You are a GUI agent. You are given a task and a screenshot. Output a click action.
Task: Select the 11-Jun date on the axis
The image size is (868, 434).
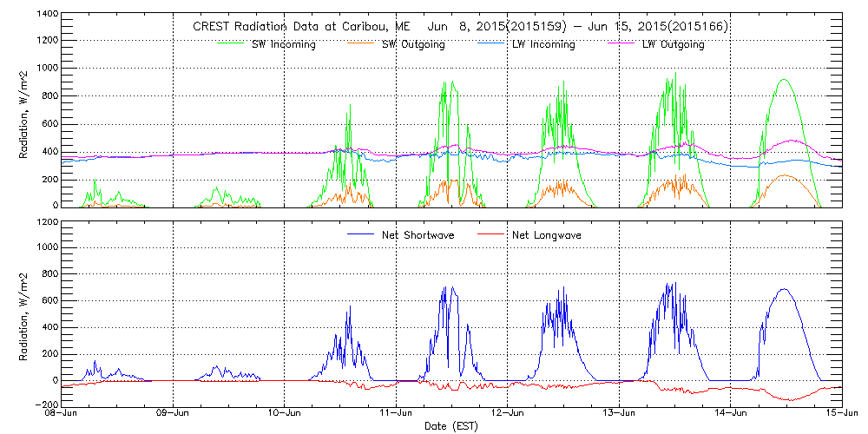396,414
